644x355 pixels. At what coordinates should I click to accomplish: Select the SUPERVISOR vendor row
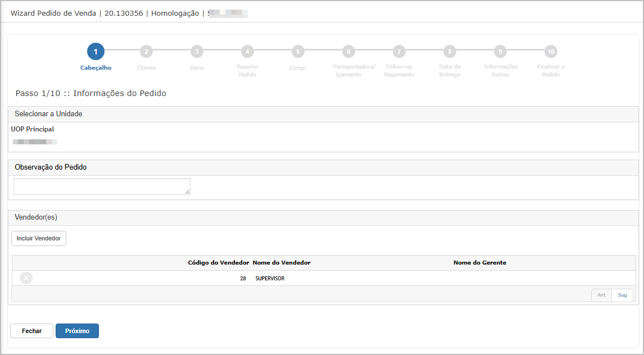click(270, 278)
